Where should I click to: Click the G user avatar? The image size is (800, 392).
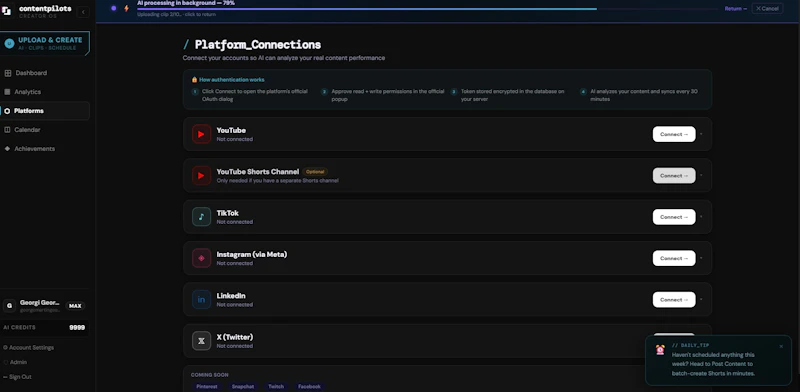point(9,306)
